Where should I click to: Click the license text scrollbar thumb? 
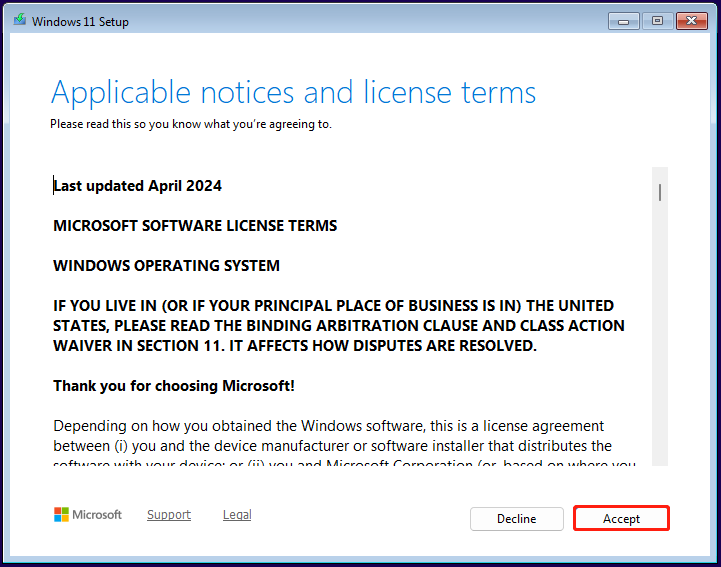660,192
